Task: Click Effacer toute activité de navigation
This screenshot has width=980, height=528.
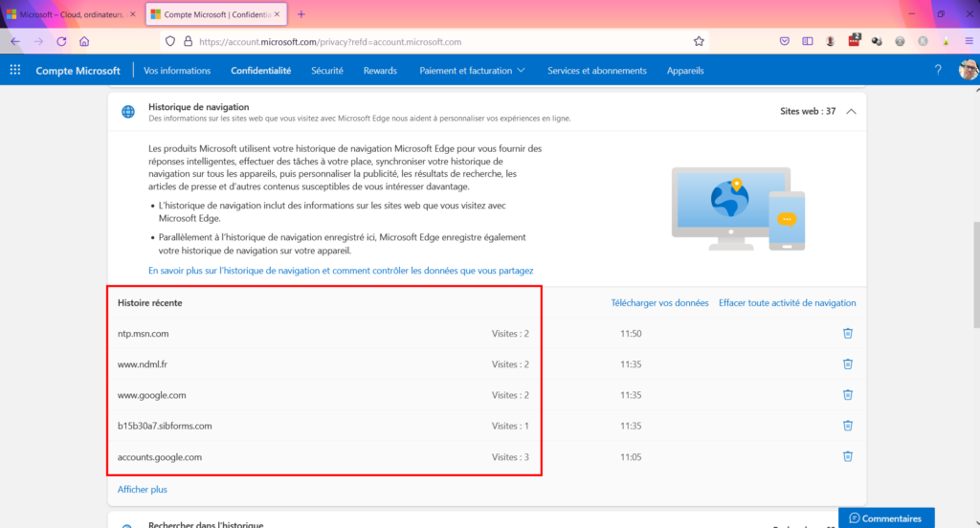Action: click(x=787, y=302)
